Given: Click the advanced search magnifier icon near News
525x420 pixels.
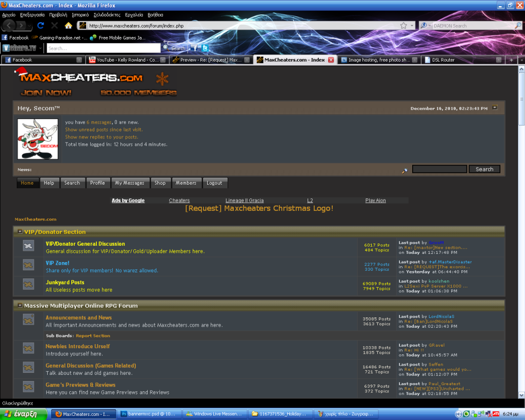Looking at the screenshot, I should pyautogui.click(x=405, y=170).
